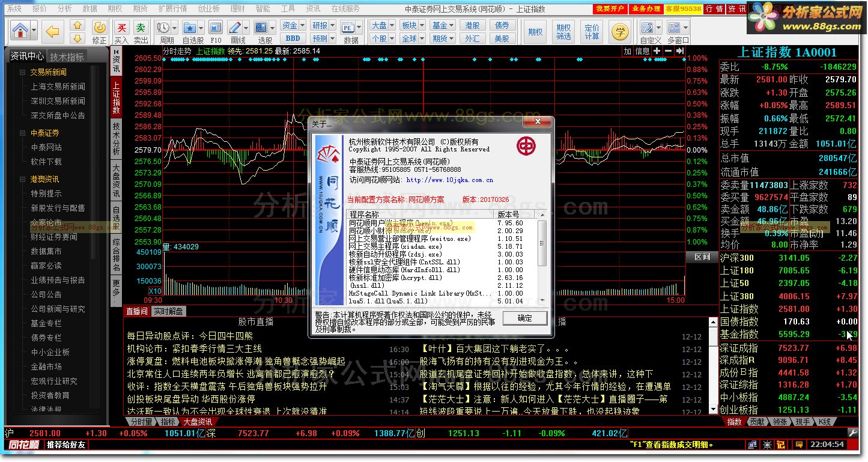Open the 大盘 dropdown button
The image size is (868, 462).
(382, 25)
